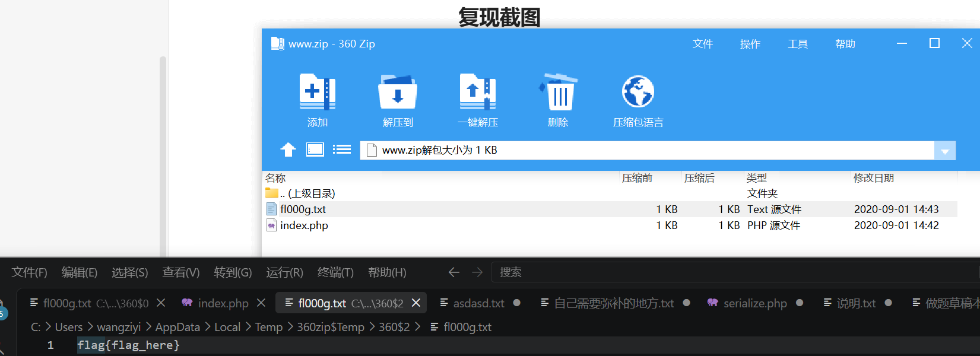Open the 编辑(E) menu in the editor
Image resolution: width=980 pixels, height=356 pixels.
pyautogui.click(x=80, y=272)
